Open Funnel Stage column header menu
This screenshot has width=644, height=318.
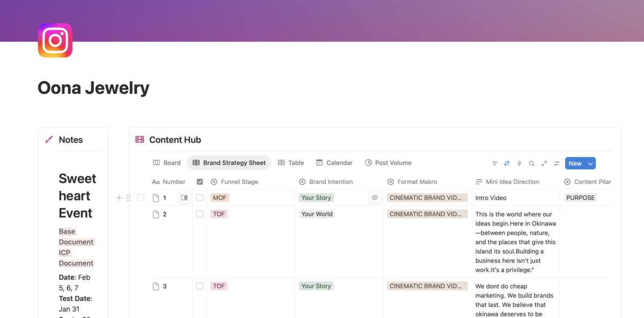[x=239, y=182]
